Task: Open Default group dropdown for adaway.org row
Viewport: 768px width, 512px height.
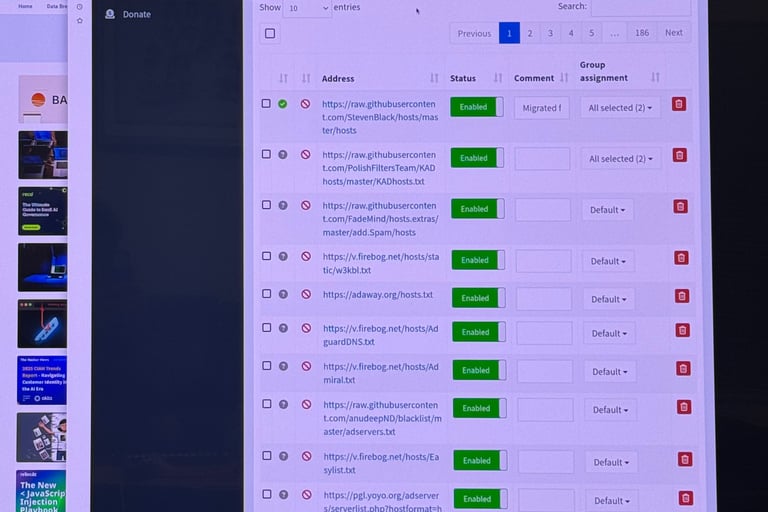Action: (x=609, y=299)
